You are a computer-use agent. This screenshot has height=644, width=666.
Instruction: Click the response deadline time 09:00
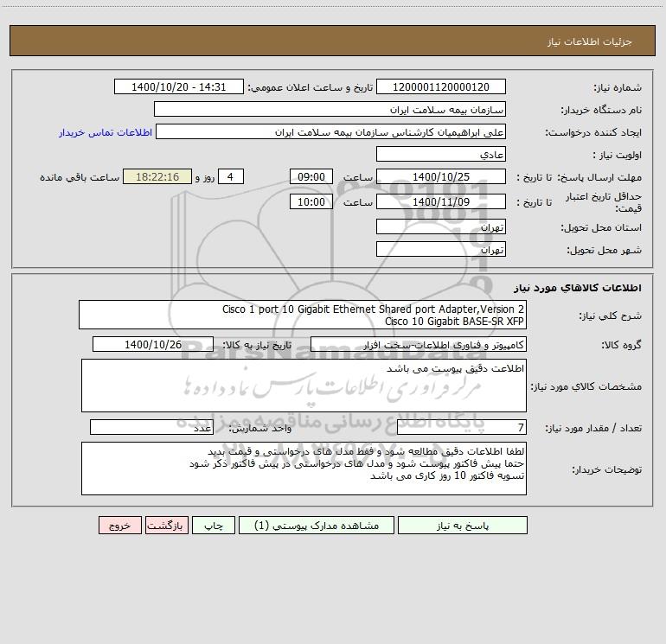point(311,176)
